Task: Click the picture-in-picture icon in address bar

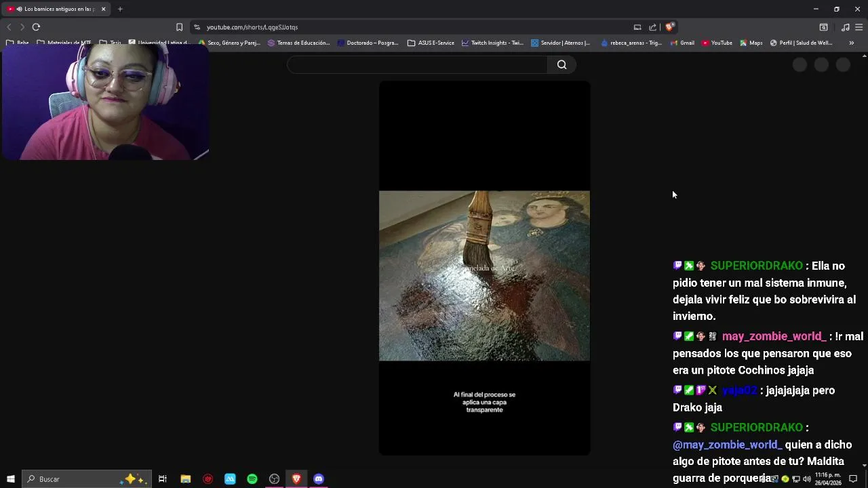Action: point(637,27)
